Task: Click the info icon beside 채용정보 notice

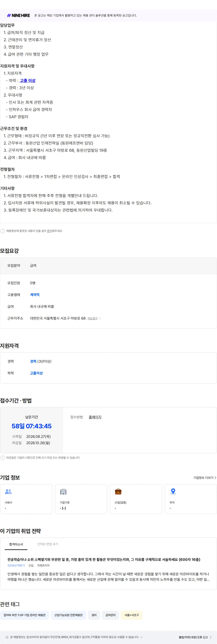Action: click(3, 231)
